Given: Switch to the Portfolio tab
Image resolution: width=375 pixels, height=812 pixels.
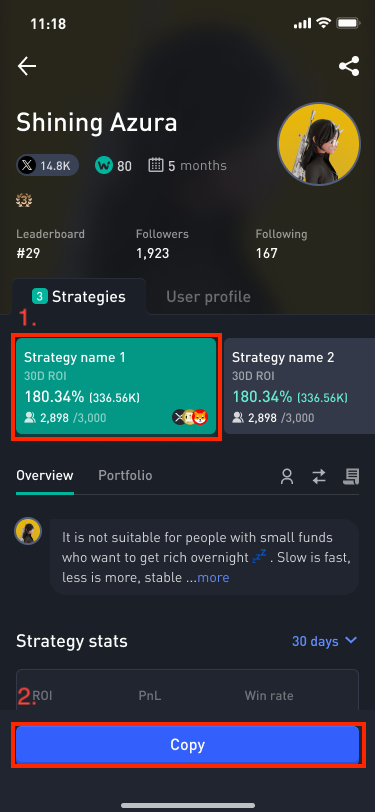Looking at the screenshot, I should click(x=125, y=475).
